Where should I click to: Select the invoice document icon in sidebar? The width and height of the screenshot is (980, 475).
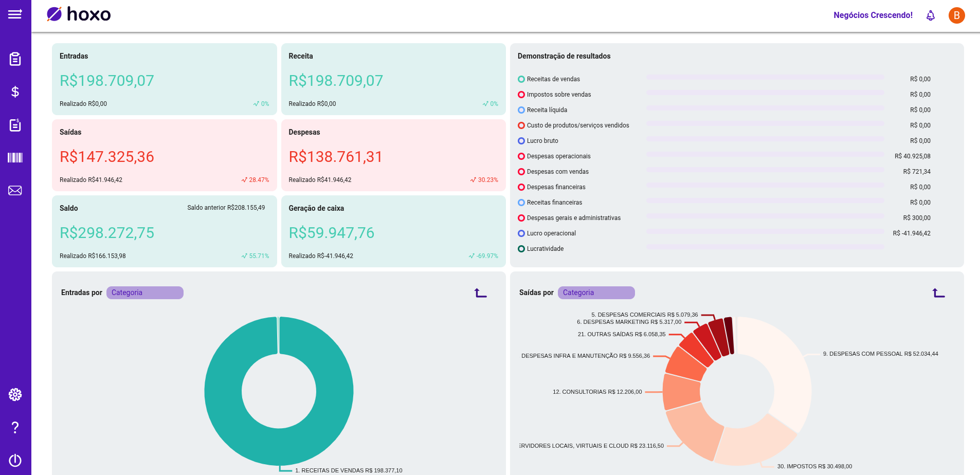click(15, 125)
